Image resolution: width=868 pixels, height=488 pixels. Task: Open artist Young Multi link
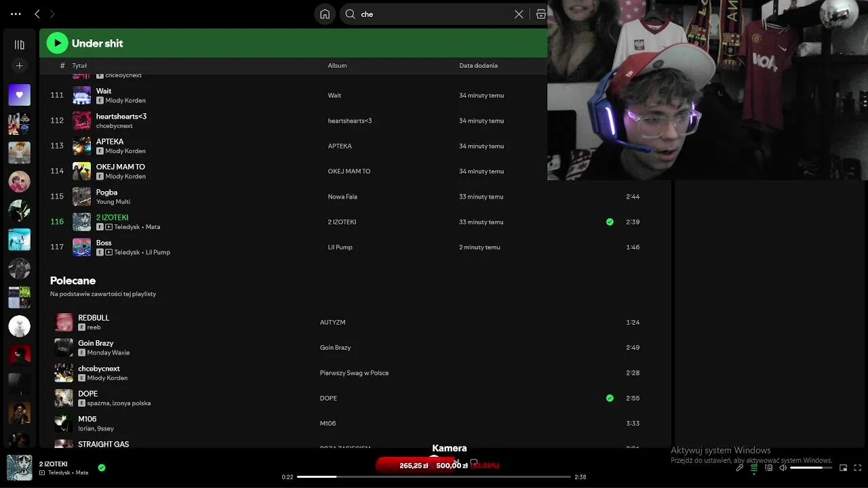(113, 201)
